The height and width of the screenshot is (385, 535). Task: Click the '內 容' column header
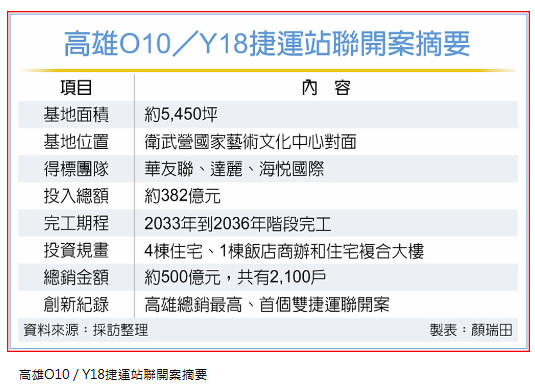coord(326,87)
